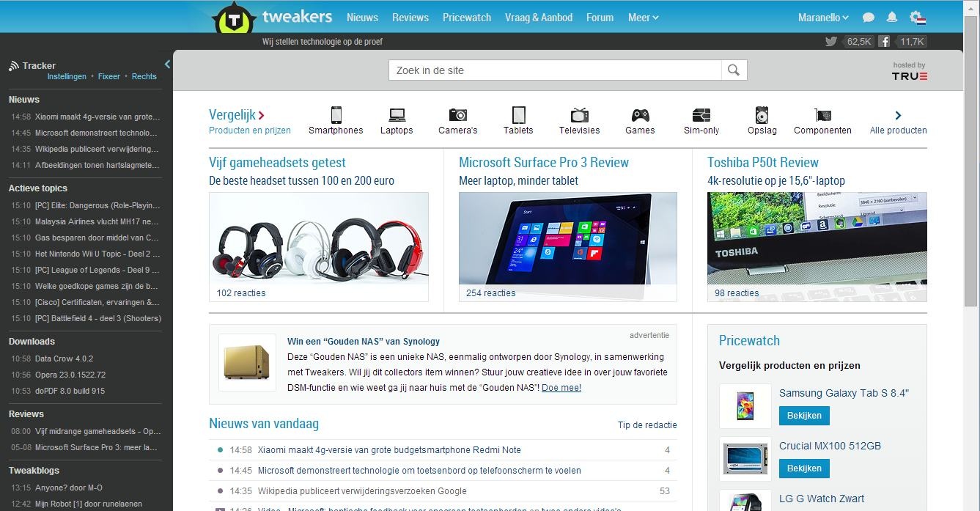980x511 pixels.
Task: Click the Doe mee! link
Action: coord(561,388)
